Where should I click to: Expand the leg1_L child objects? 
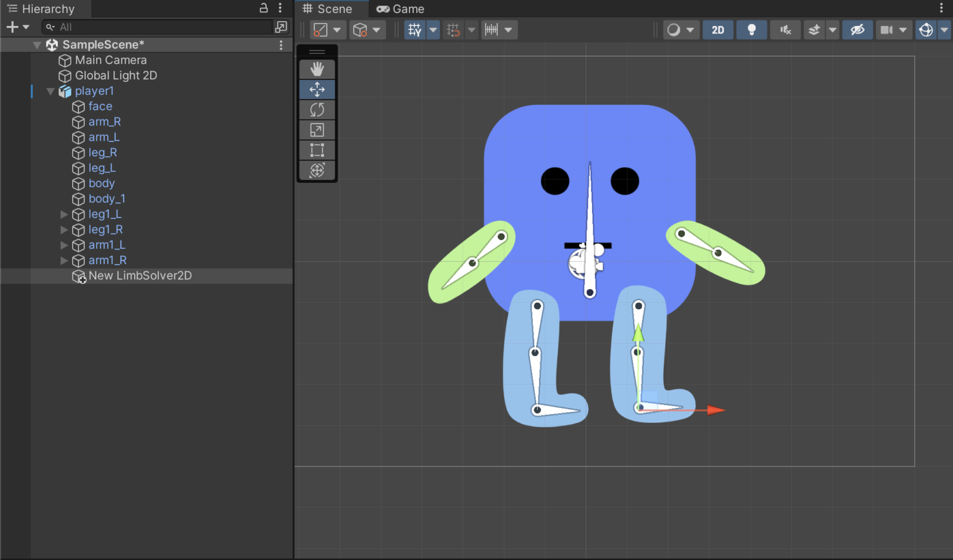[64, 214]
